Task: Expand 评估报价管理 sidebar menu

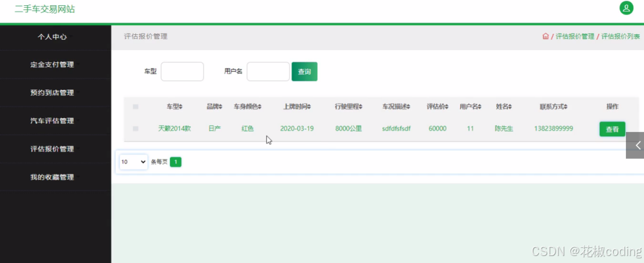Action: [55, 149]
